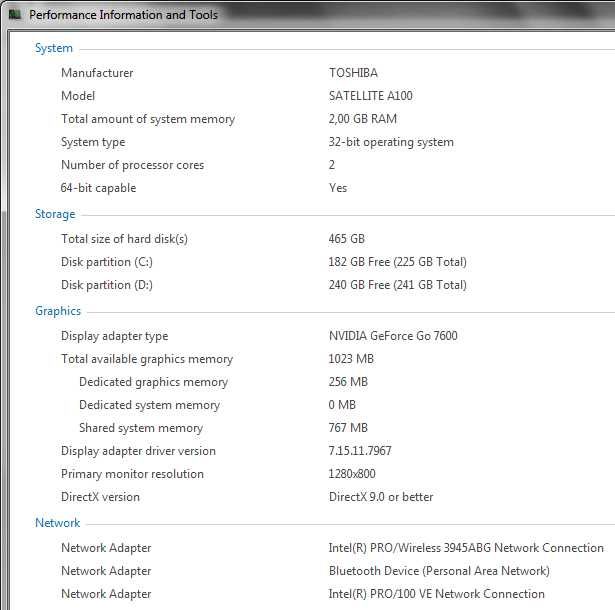
Task: Select '240 GB Free (241 GB Total)' value
Action: pyautogui.click(x=398, y=285)
